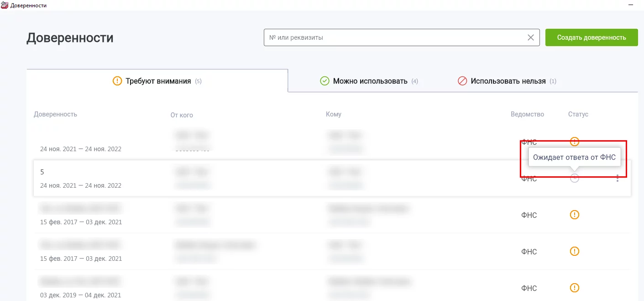Click the Ожидает ответа от ФНС tooltip
The image size is (644, 301).
[574, 158]
